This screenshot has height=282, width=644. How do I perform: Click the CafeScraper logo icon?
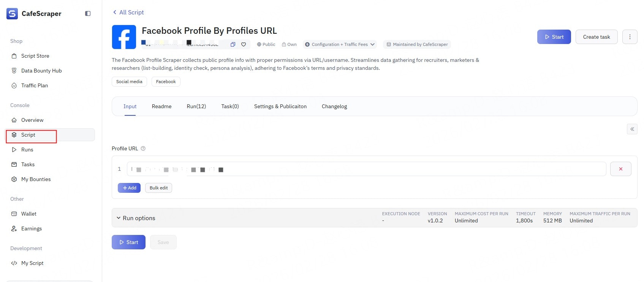pos(12,14)
